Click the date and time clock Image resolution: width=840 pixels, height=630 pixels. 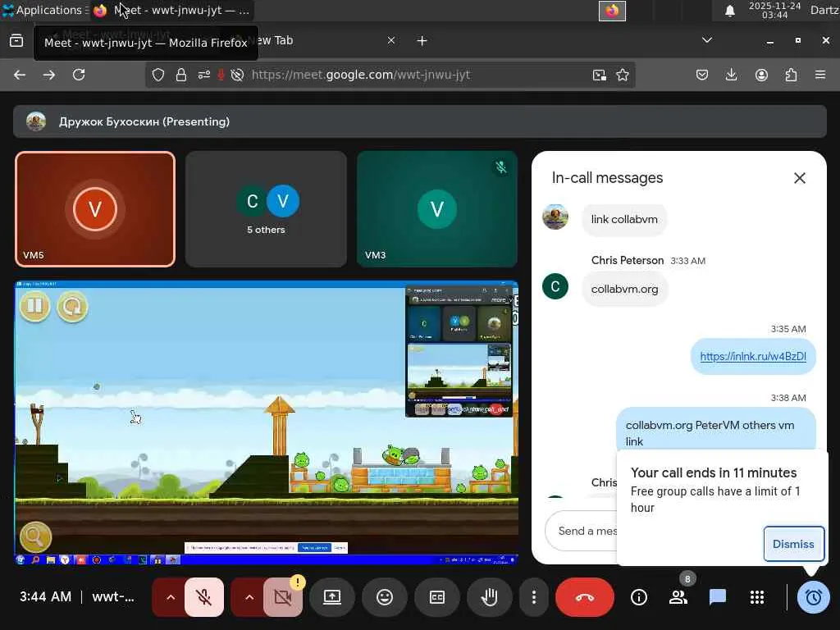[774, 10]
